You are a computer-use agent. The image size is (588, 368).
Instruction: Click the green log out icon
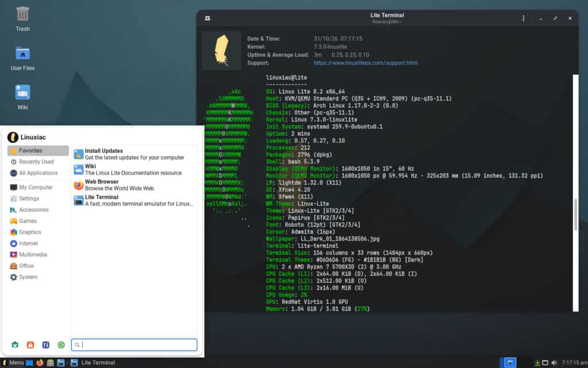61,345
